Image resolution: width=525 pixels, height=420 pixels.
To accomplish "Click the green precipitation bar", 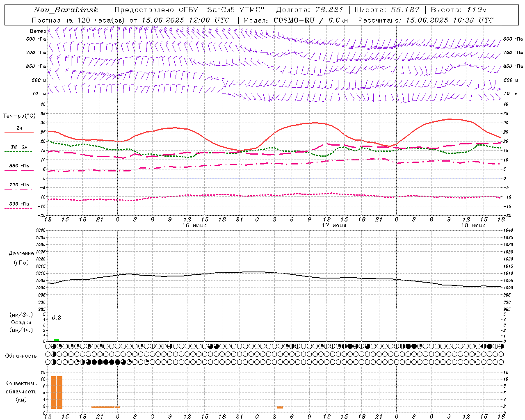I will tap(56, 340).
